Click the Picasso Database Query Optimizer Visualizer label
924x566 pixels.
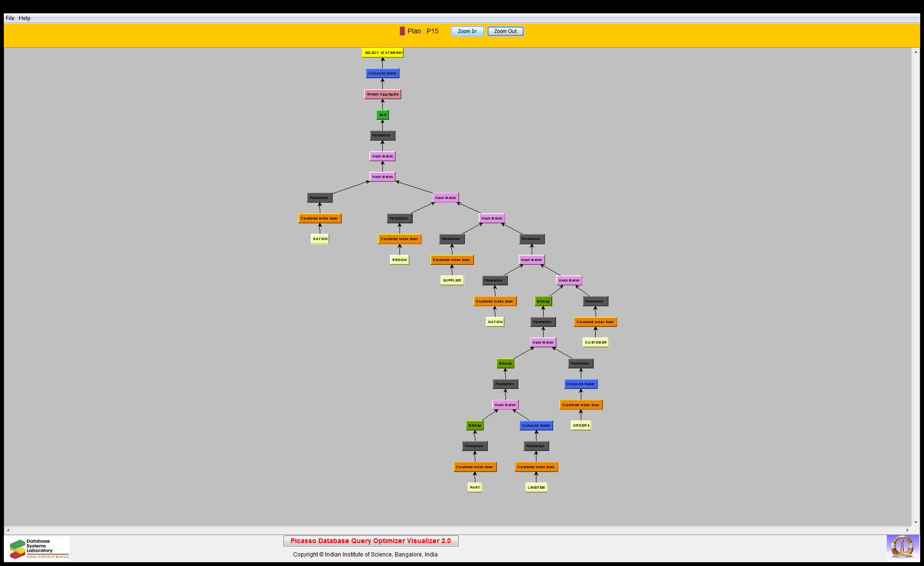(x=371, y=541)
